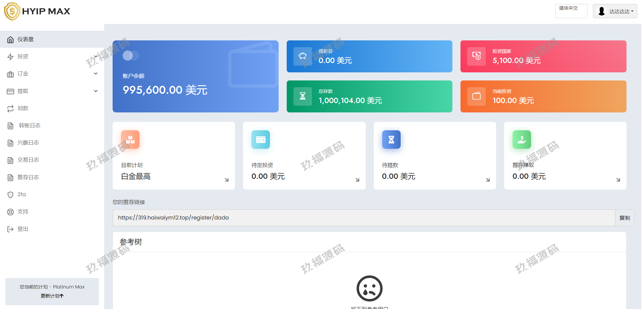This screenshot has height=309, width=644.
Task: Click the green referral earnings hand icon
Action: 522,139
